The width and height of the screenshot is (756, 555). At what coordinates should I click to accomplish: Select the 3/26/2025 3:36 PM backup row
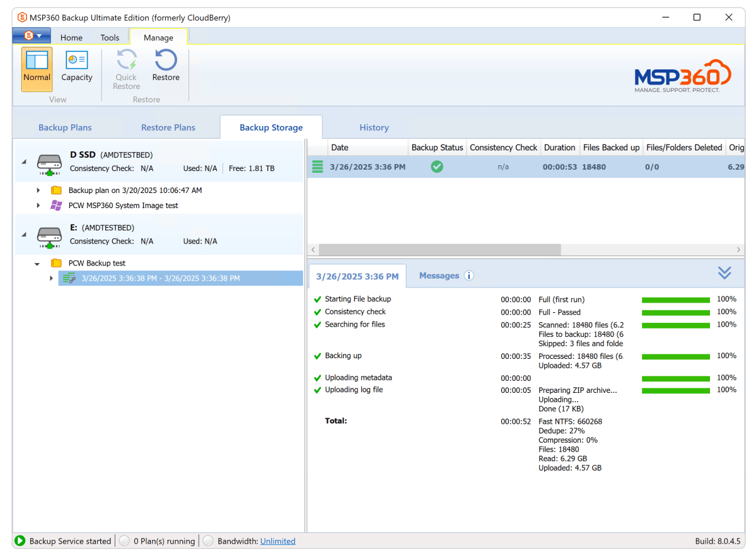[525, 167]
